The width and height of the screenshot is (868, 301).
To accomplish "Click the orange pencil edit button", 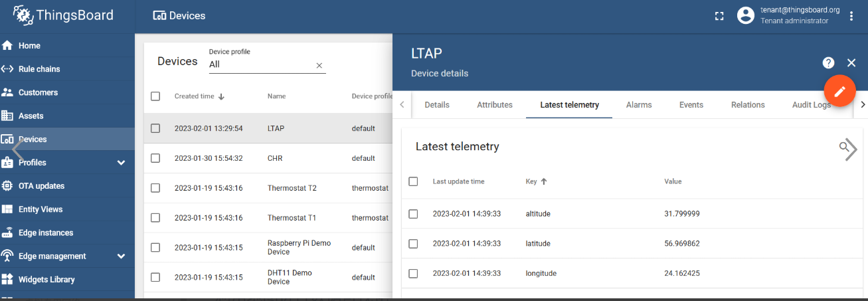I will [839, 92].
